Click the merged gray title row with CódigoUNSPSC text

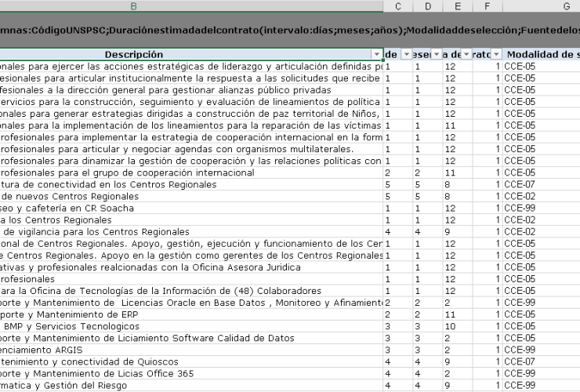pyautogui.click(x=290, y=30)
